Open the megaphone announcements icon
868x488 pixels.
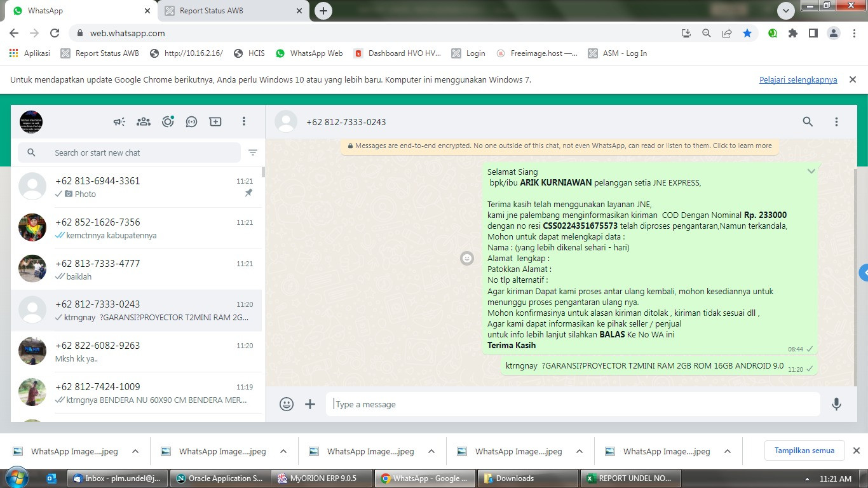(119, 121)
